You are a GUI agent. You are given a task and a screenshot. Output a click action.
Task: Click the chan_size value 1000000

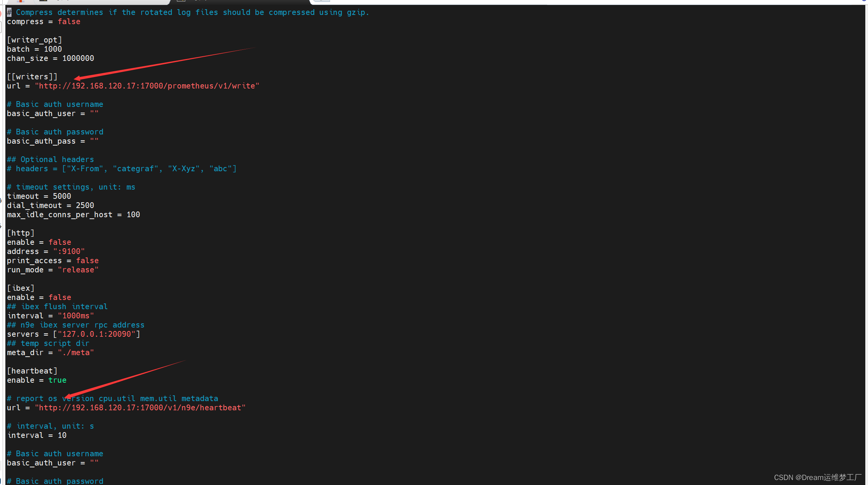78,58
